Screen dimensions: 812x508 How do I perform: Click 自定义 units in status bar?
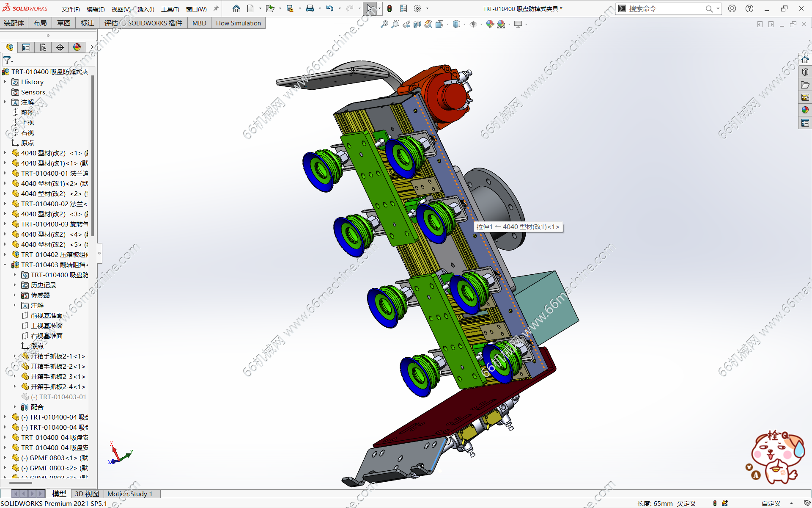pos(771,503)
